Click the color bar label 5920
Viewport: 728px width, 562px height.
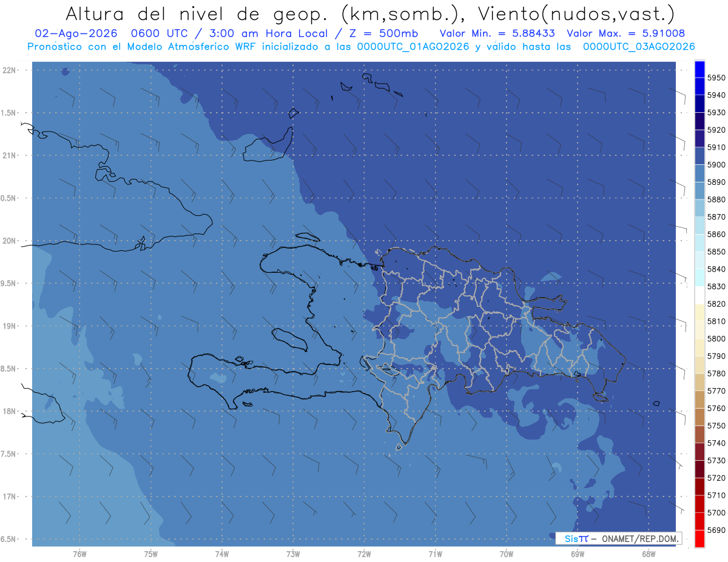(716, 130)
